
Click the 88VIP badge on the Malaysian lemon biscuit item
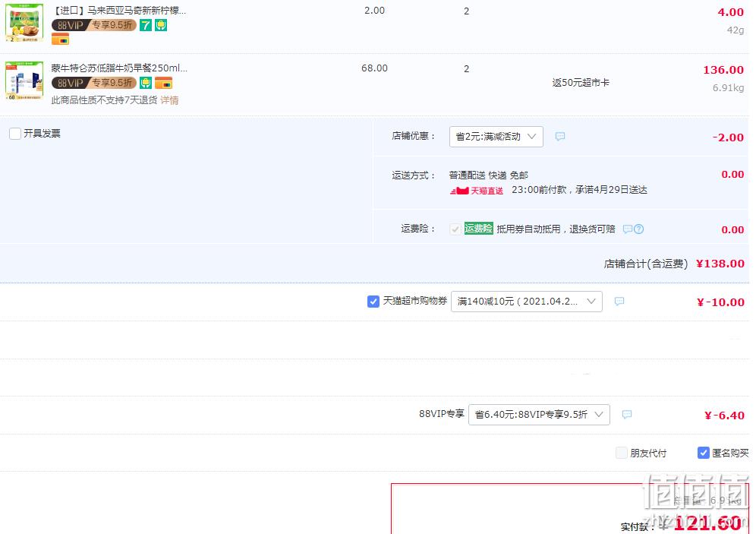94,25
